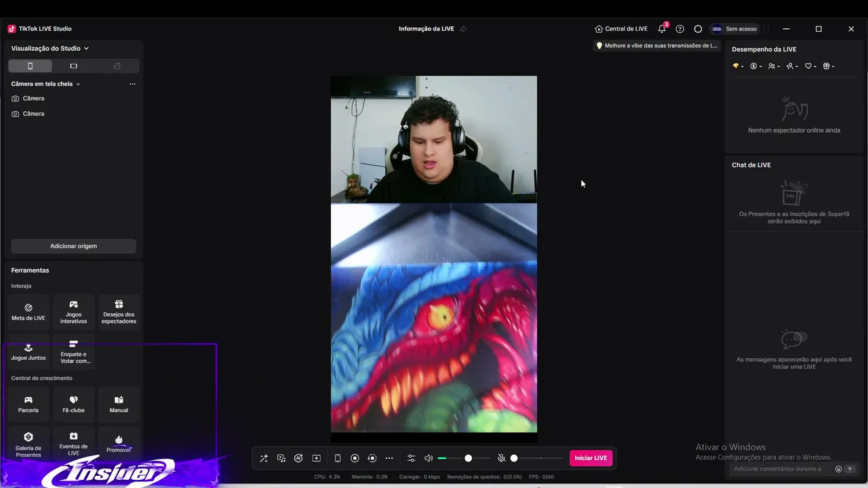The image size is (868, 488).
Task: Click the diamonds stat in Desempenho
Action: coord(738,66)
